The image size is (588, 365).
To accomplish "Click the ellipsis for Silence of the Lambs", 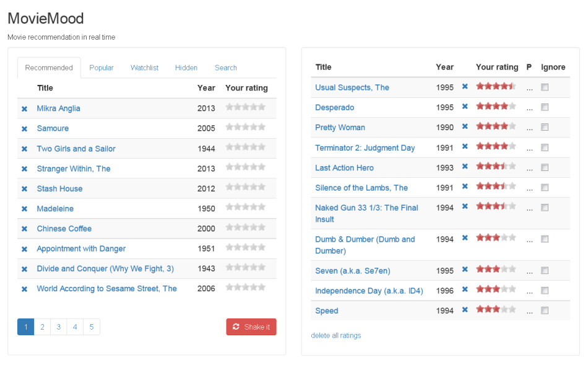I will tap(529, 189).
